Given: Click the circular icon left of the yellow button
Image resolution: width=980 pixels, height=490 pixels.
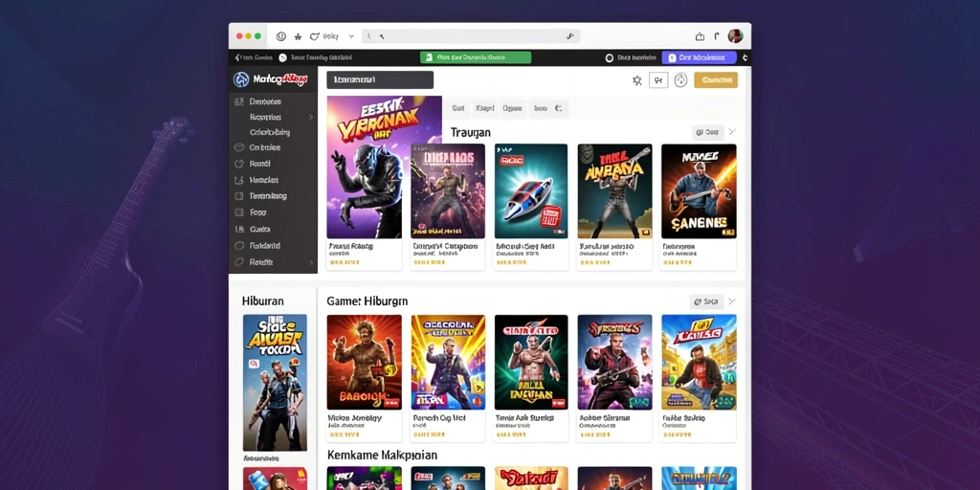Looking at the screenshot, I should (x=680, y=80).
